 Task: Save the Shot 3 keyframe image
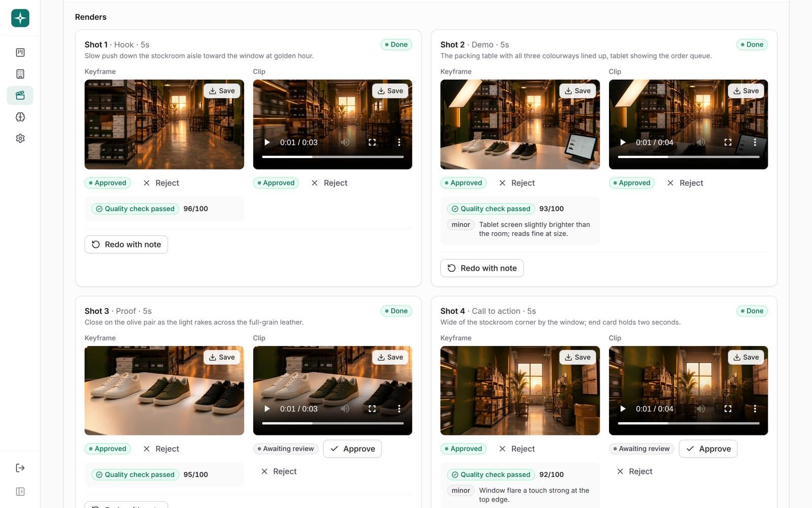[x=222, y=357]
